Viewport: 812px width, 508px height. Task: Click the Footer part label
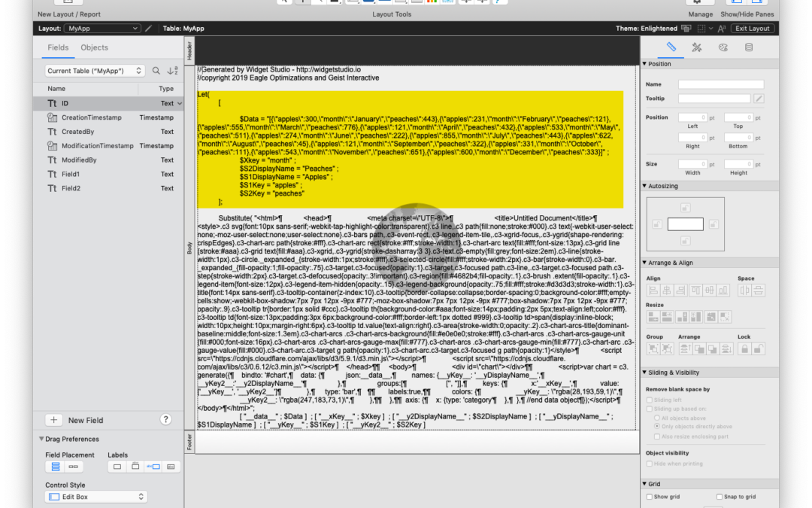pyautogui.click(x=189, y=442)
